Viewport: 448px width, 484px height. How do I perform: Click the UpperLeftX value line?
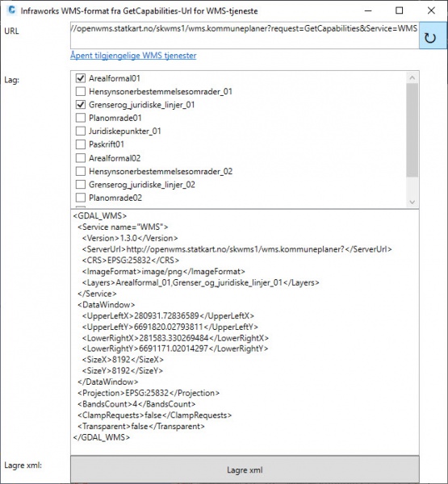pos(168,316)
